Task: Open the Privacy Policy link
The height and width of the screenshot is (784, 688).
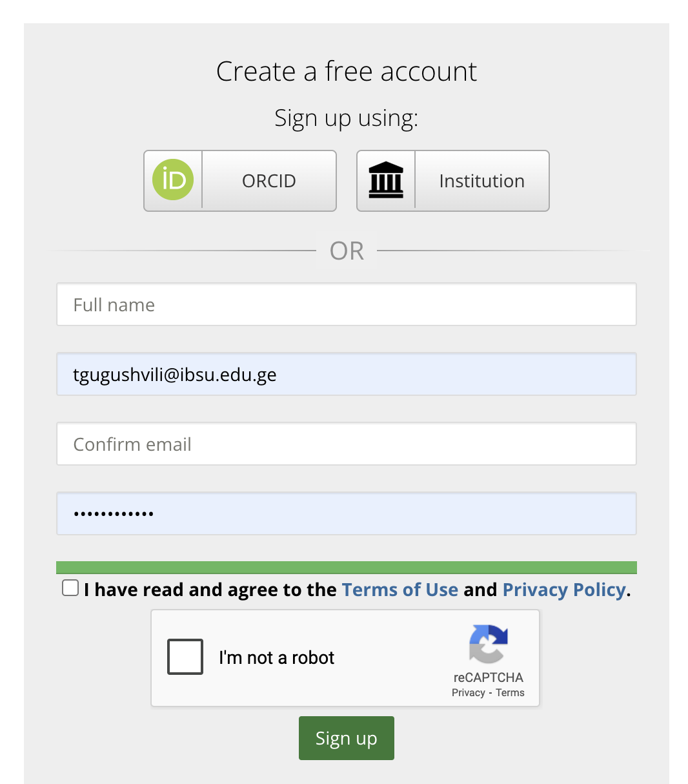Action: (564, 590)
